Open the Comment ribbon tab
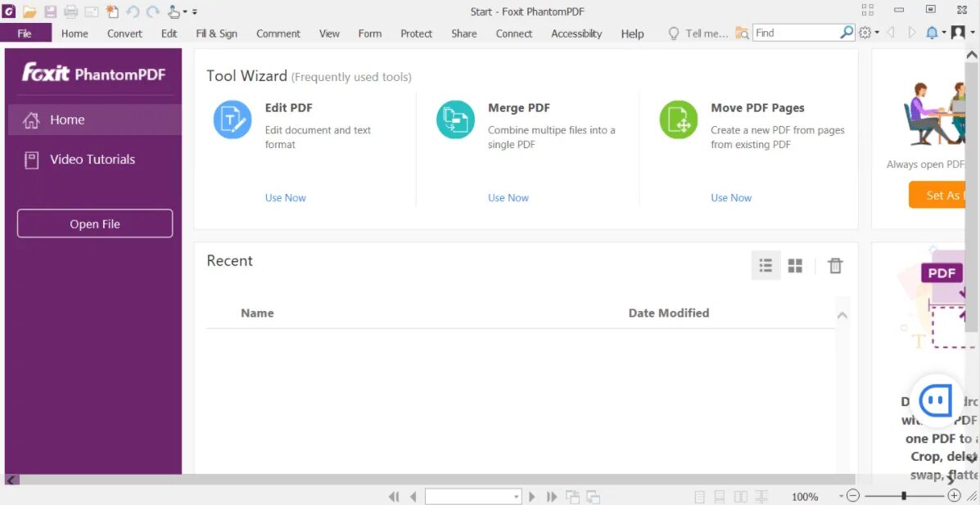The width and height of the screenshot is (980, 505). [278, 33]
